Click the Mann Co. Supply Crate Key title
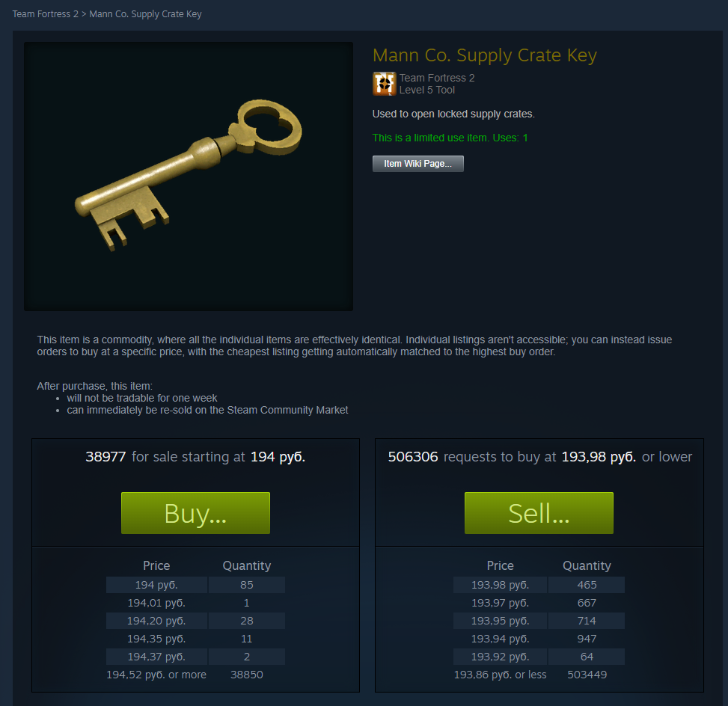 tap(485, 55)
